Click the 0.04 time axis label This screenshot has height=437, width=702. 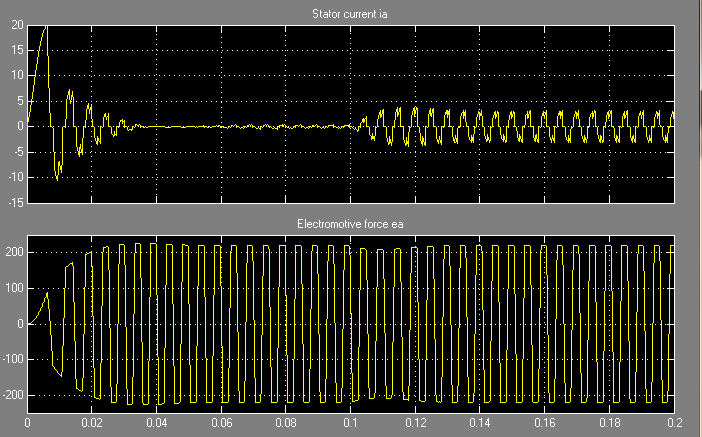click(157, 423)
